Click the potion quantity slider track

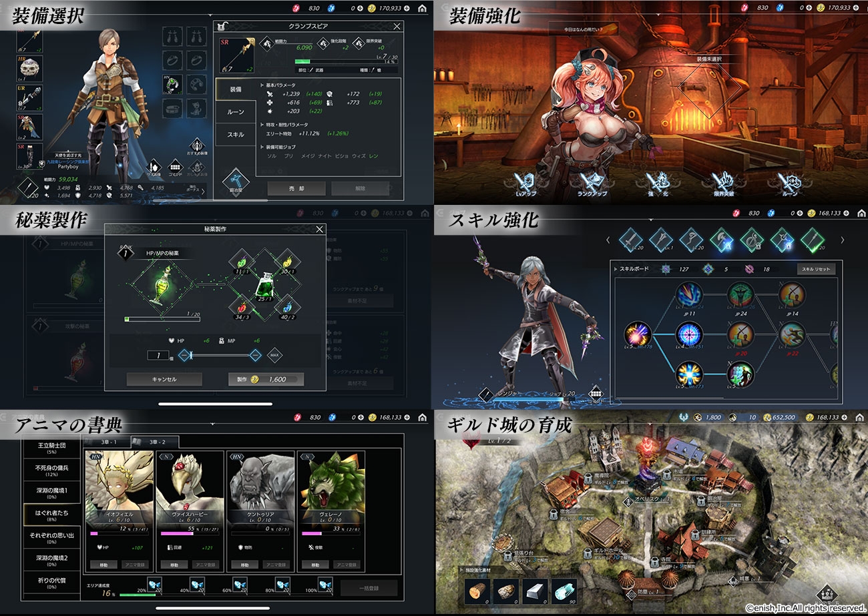click(x=220, y=355)
